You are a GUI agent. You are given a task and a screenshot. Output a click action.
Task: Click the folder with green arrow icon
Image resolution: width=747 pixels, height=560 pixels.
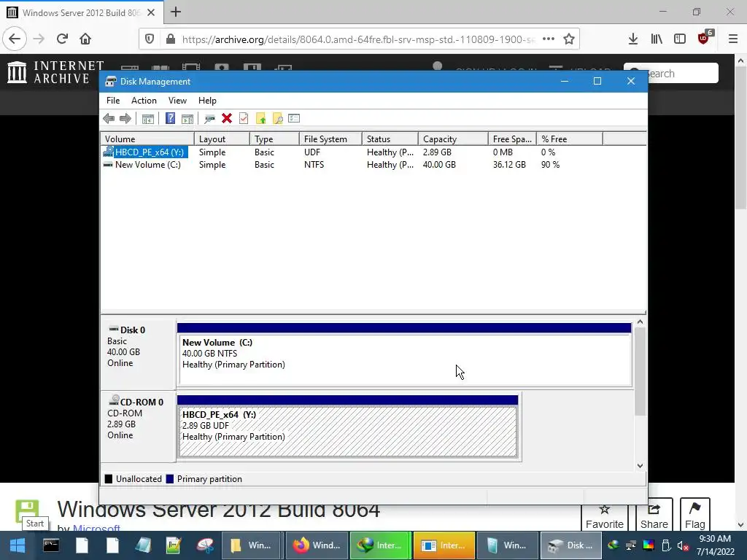(x=260, y=119)
